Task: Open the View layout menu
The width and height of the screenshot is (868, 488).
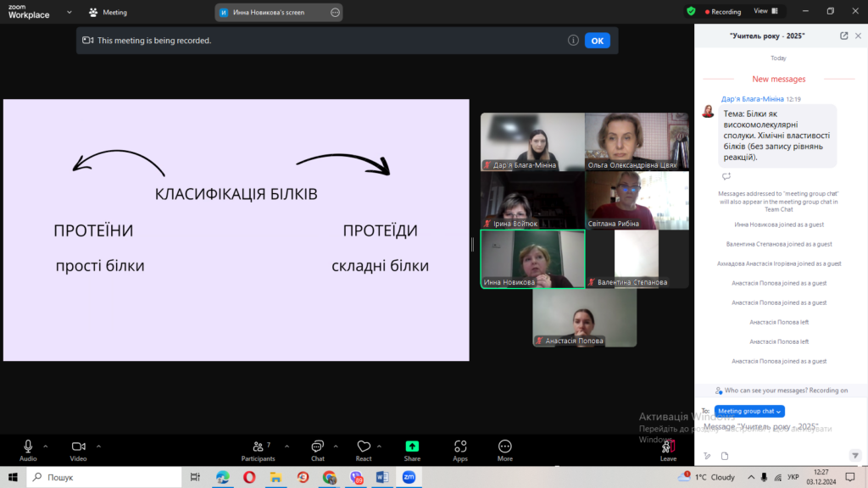Action: (764, 11)
